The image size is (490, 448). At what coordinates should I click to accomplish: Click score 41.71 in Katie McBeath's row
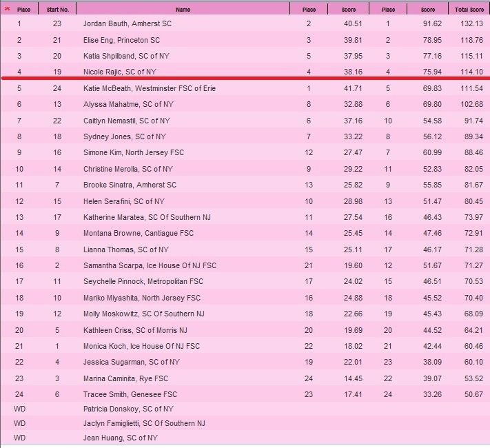(x=353, y=88)
